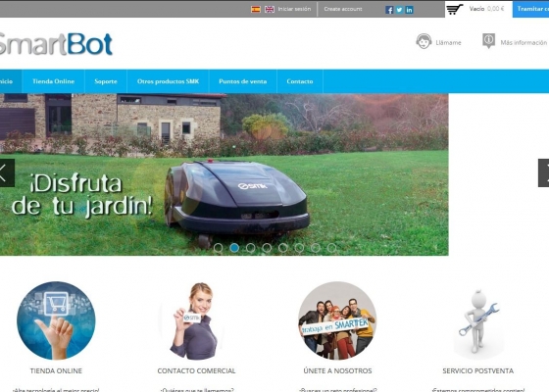Click the Create account link
The height and width of the screenshot is (392, 549).
pos(343,9)
